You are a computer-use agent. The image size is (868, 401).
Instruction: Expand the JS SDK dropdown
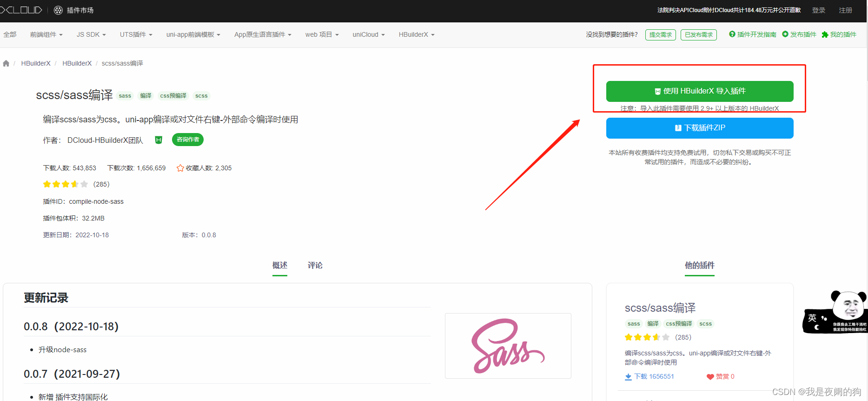click(91, 34)
